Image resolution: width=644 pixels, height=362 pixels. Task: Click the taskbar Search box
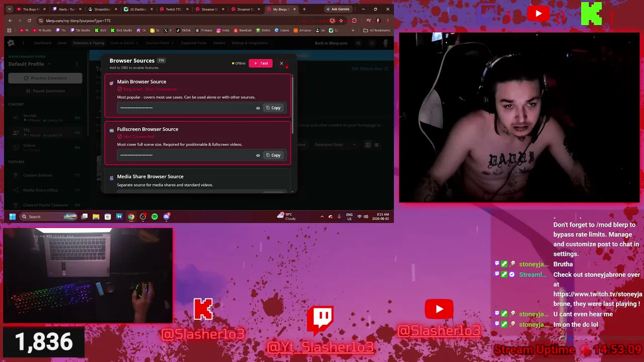click(48, 217)
